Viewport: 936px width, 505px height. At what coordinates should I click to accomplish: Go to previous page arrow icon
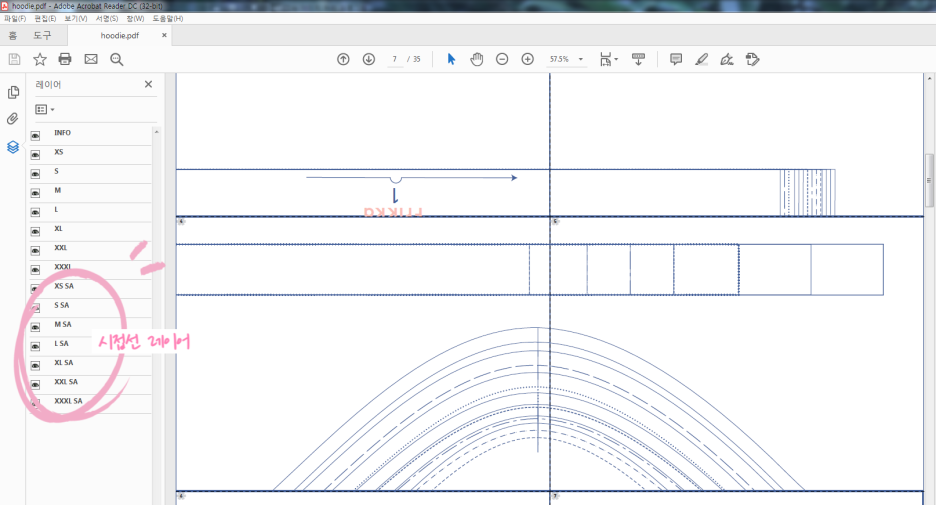pyautogui.click(x=343, y=59)
